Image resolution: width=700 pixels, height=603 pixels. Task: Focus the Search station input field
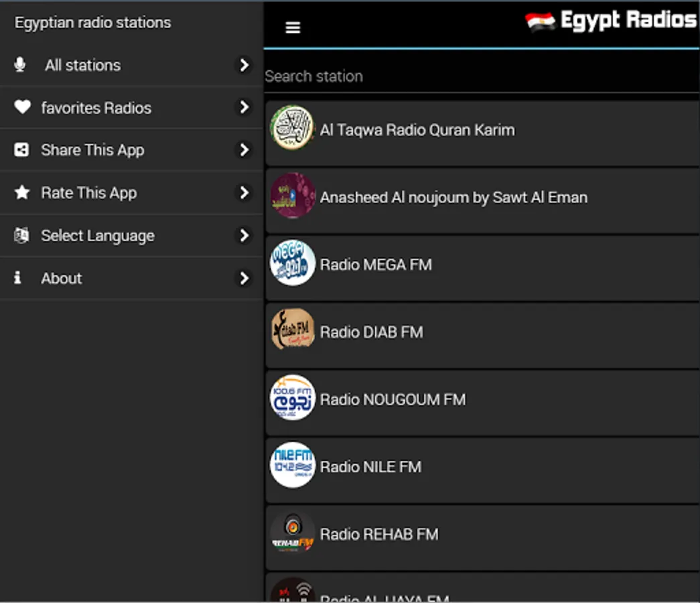(482, 76)
